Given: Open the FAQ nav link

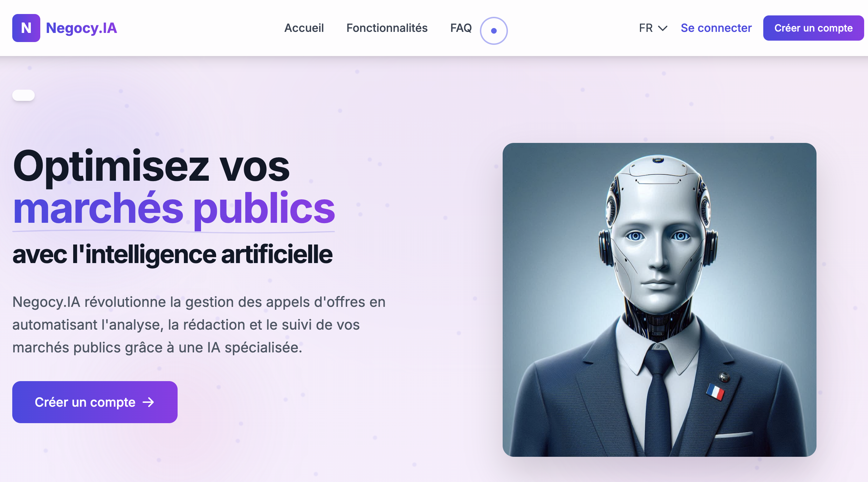Looking at the screenshot, I should (461, 28).
